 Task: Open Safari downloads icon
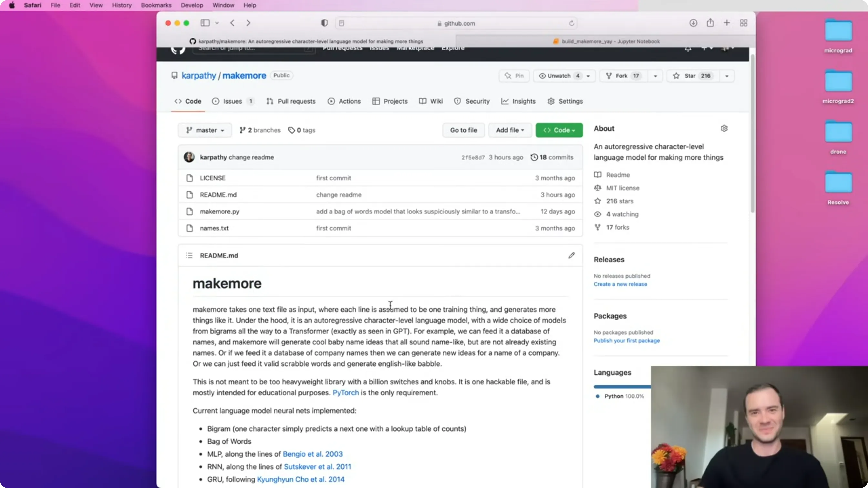pyautogui.click(x=693, y=23)
